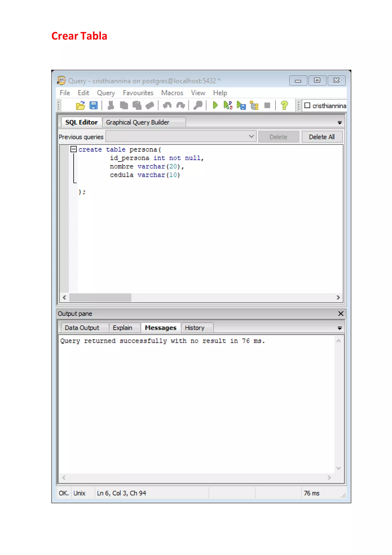Click the Open file toolbar icon
The height and width of the screenshot is (555, 392).
click(80, 105)
